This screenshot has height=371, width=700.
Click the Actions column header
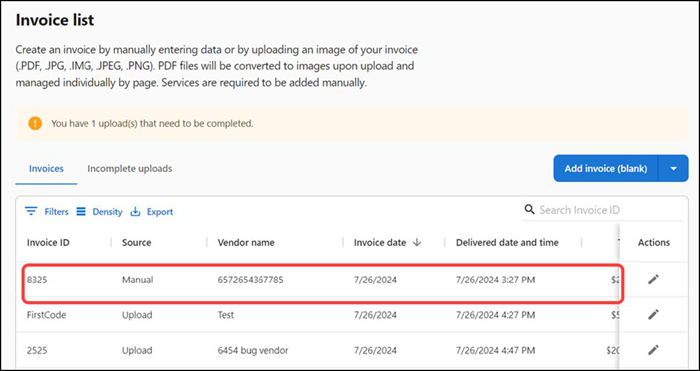pyautogui.click(x=654, y=242)
